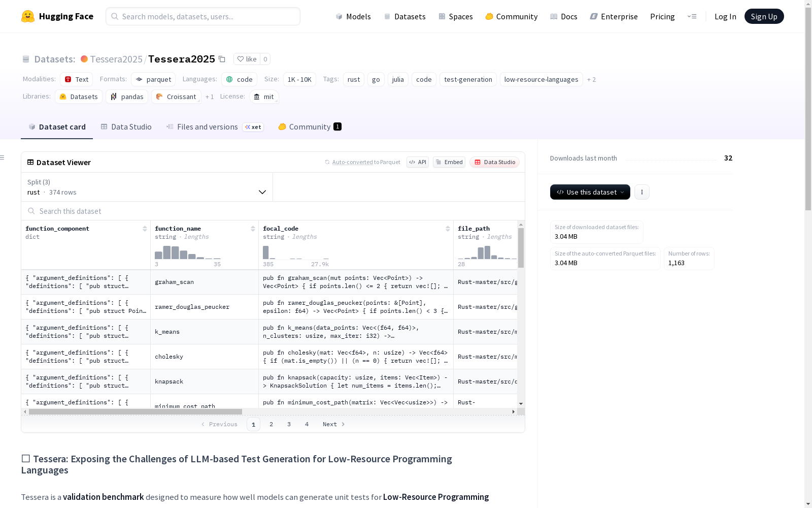Click the Hugging Face logo icon
This screenshot has width=812, height=508.
click(x=28, y=16)
